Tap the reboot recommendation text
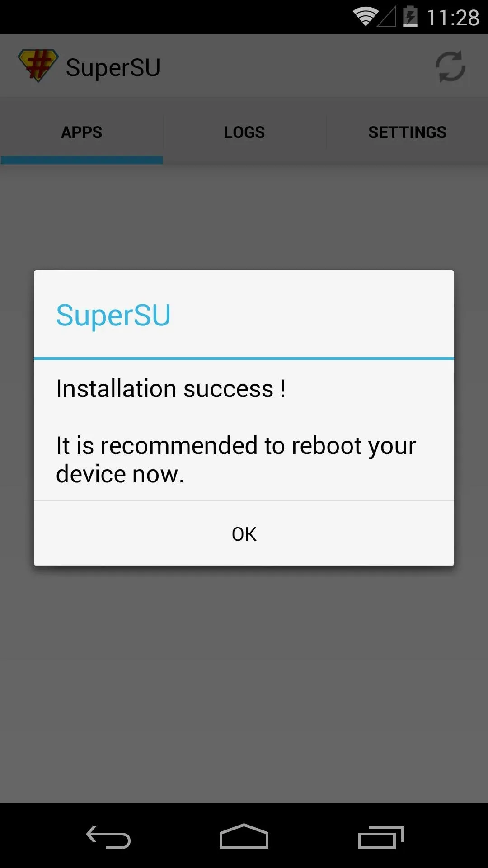Image resolution: width=488 pixels, height=868 pixels. click(236, 459)
